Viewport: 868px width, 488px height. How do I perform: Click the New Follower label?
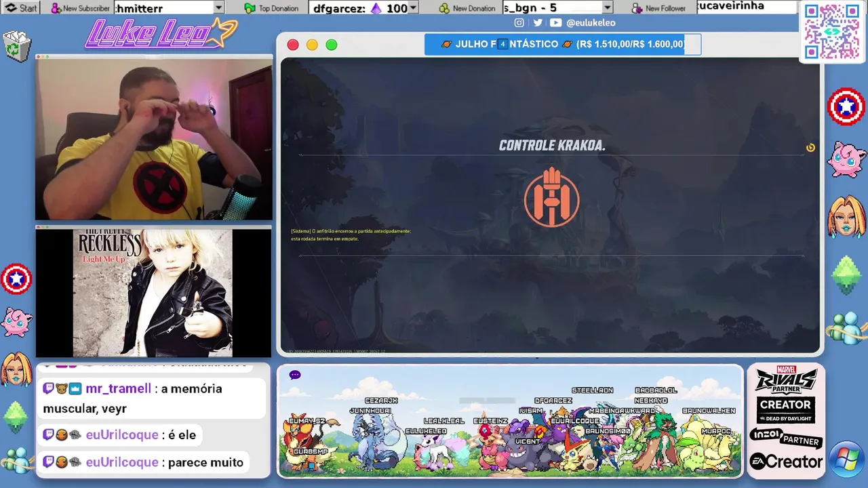point(665,8)
